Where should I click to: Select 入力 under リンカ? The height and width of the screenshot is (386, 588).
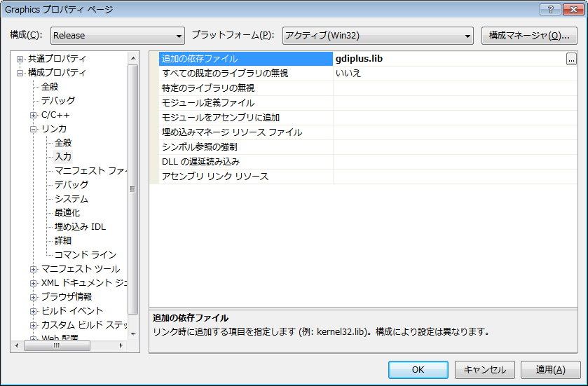(63, 157)
